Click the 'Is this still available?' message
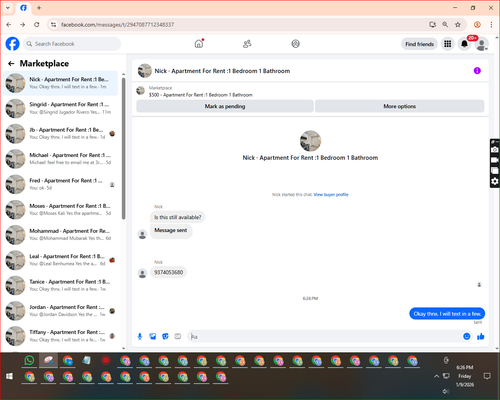The image size is (500, 400). click(178, 217)
